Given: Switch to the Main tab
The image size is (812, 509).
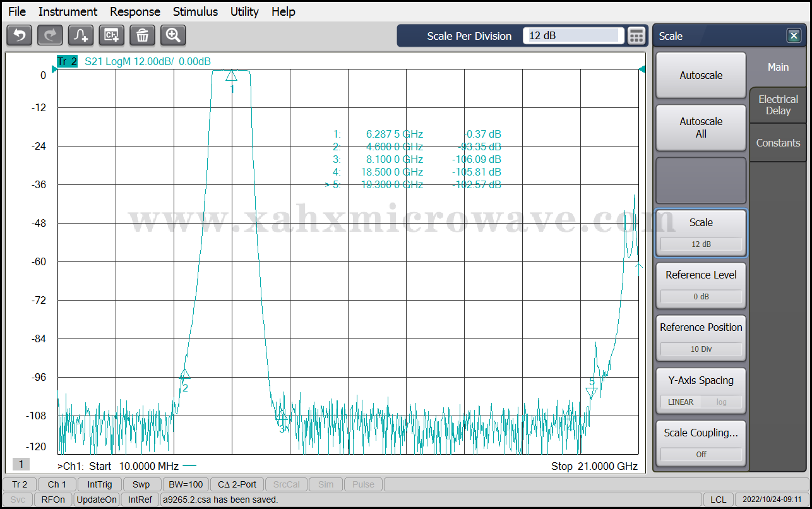Looking at the screenshot, I should tap(778, 67).
